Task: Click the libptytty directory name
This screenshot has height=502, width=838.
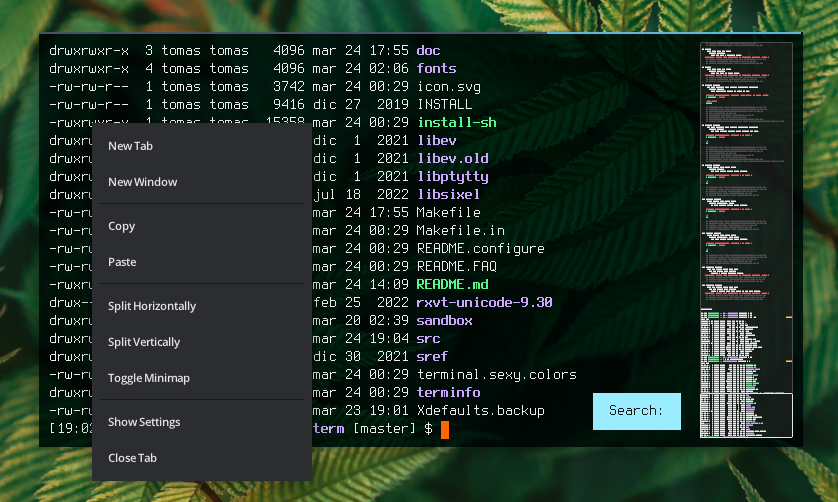Action: pos(452,177)
